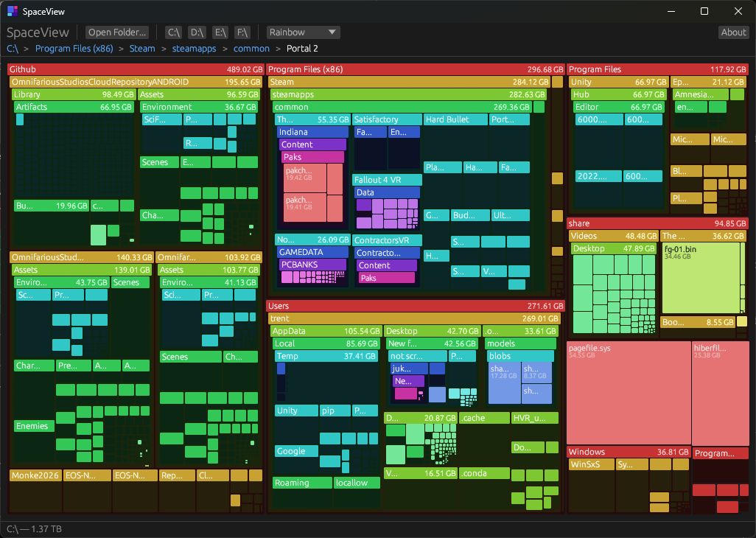Open the Rainbow color scheme dropdown
This screenshot has height=538, width=756.
pyautogui.click(x=302, y=32)
